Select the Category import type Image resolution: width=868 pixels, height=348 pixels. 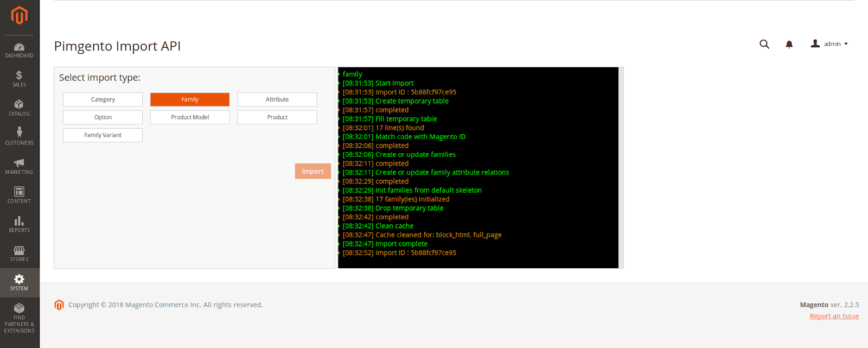[103, 99]
